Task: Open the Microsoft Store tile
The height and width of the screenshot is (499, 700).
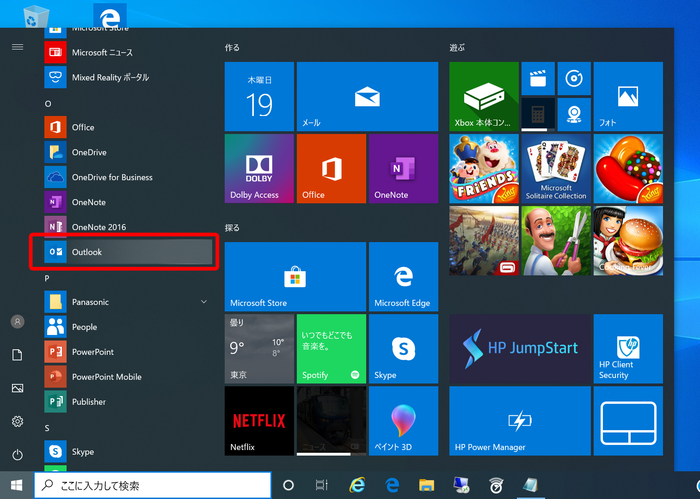Action: [x=295, y=277]
